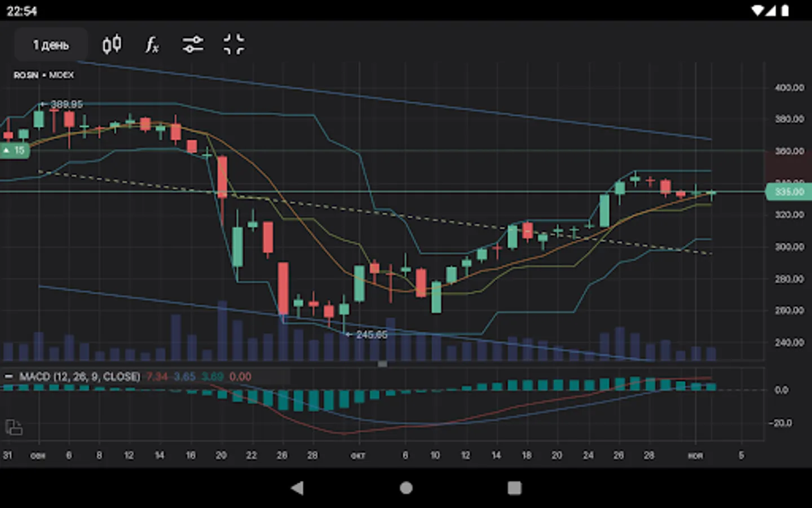Click the -20.0 MACD scale label
This screenshot has width=812, height=508.
pos(780,423)
